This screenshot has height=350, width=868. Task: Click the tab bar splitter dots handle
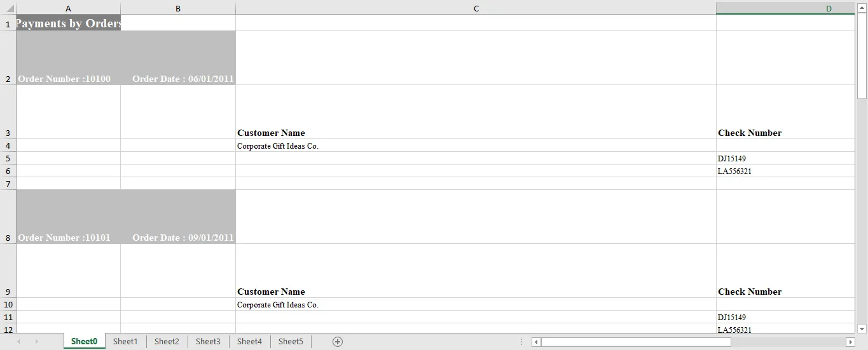(521, 342)
